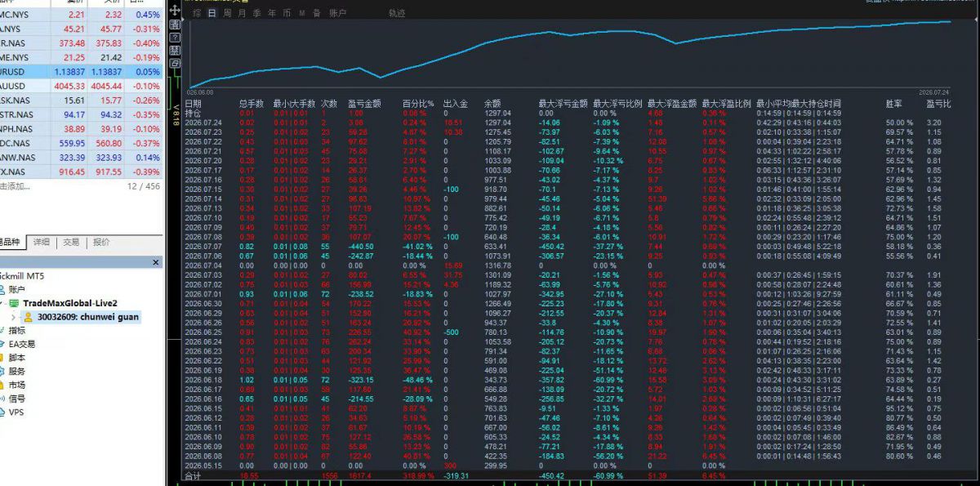Close the navigator panel with the X button

click(x=156, y=262)
